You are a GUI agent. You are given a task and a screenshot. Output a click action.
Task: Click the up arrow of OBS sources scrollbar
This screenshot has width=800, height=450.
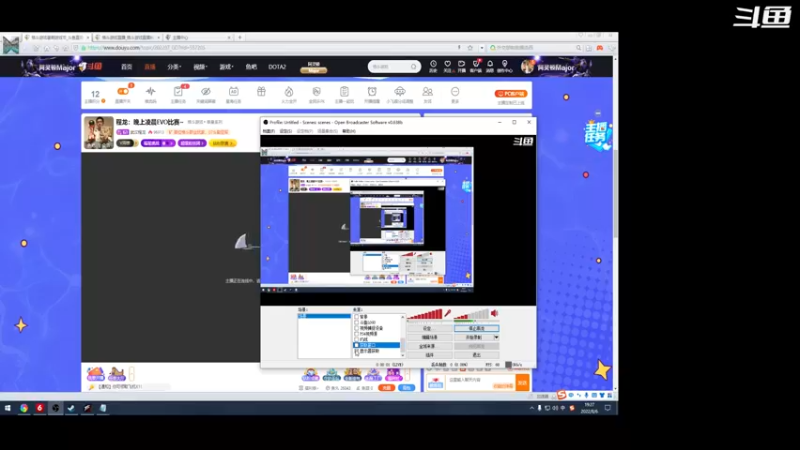(x=403, y=316)
